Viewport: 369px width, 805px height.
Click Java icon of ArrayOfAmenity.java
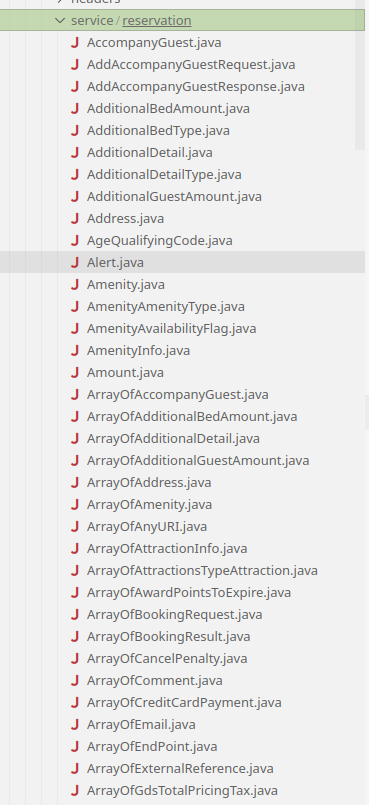point(75,505)
